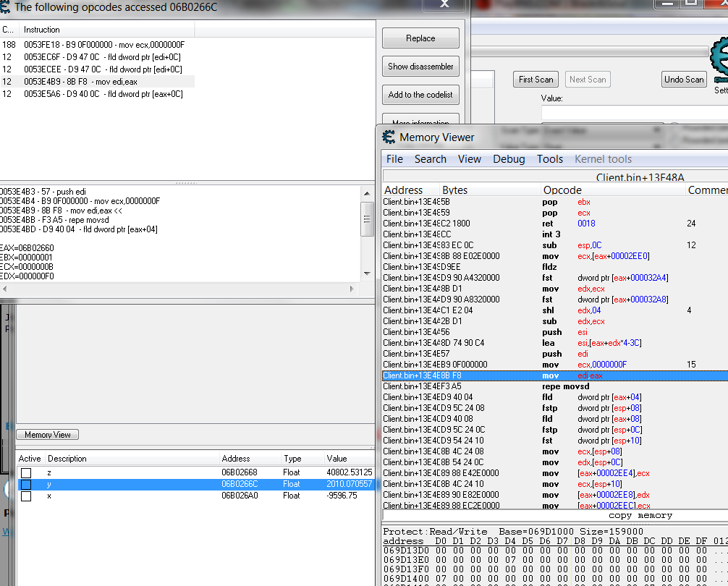The image size is (728, 586).
Task: Open the File menu in Memory Viewer
Action: tap(394, 159)
